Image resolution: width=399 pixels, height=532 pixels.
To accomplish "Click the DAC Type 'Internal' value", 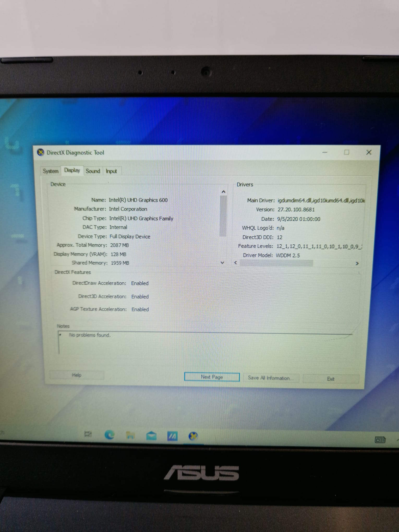I will tap(118, 227).
